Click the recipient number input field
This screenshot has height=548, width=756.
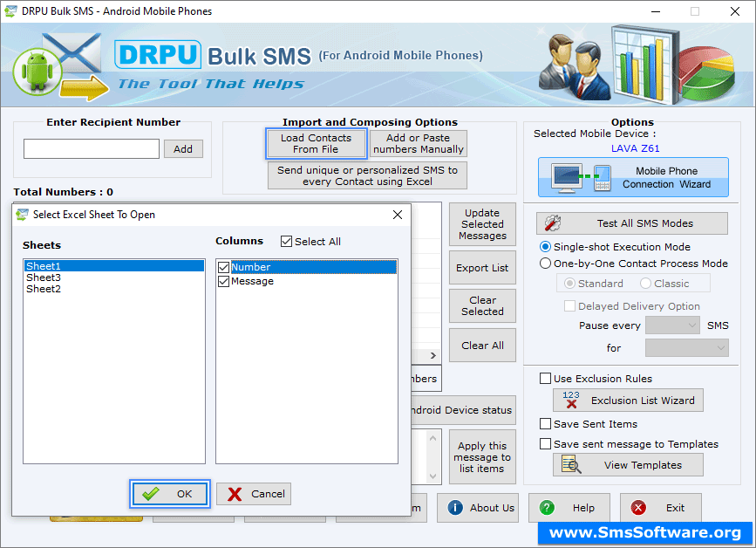tap(92, 148)
